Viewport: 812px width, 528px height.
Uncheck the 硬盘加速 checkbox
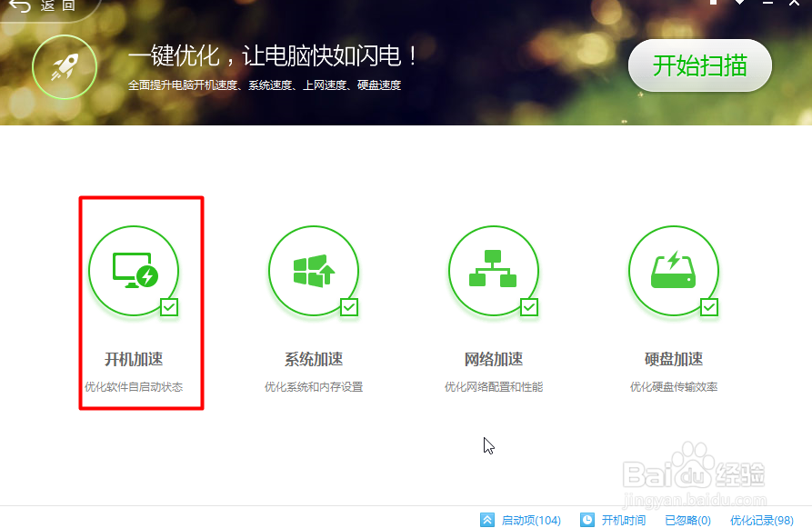(x=709, y=307)
